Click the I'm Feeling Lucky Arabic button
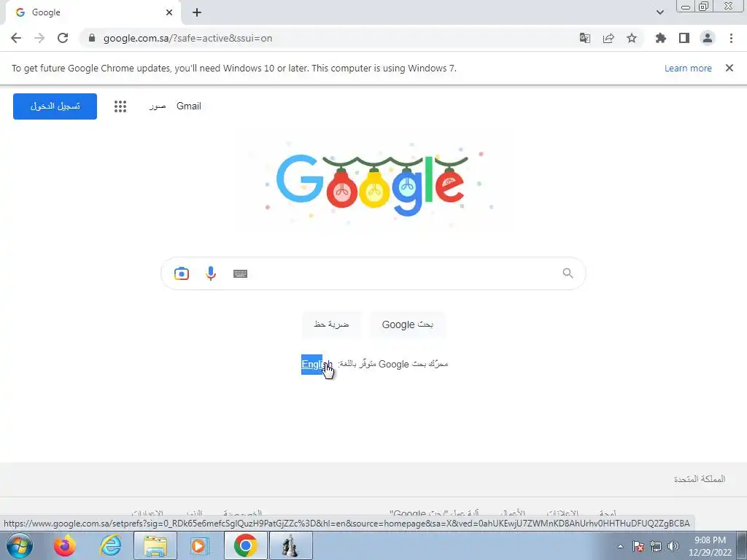The width and height of the screenshot is (747, 560). (331, 324)
